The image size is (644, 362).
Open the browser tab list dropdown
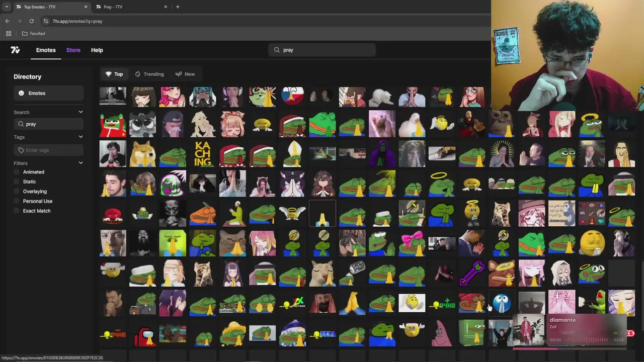pyautogui.click(x=7, y=7)
